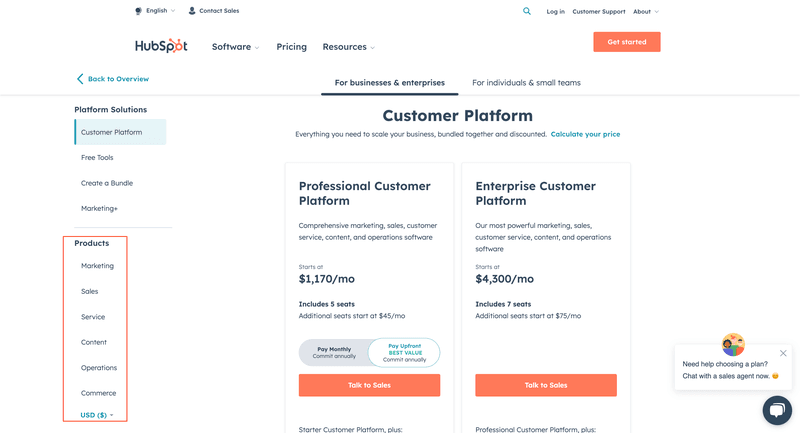This screenshot has width=800, height=433.
Task: Close the sales chat prompt
Action: [783, 353]
